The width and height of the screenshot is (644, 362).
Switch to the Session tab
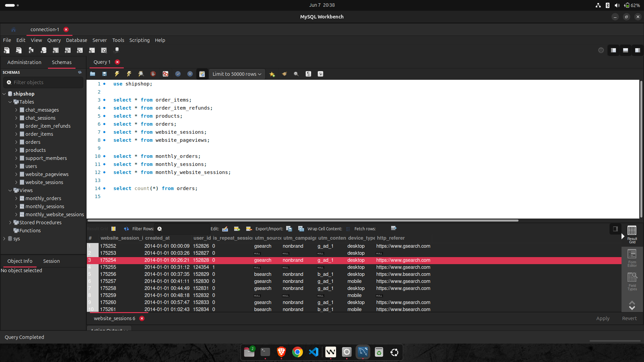(x=51, y=261)
